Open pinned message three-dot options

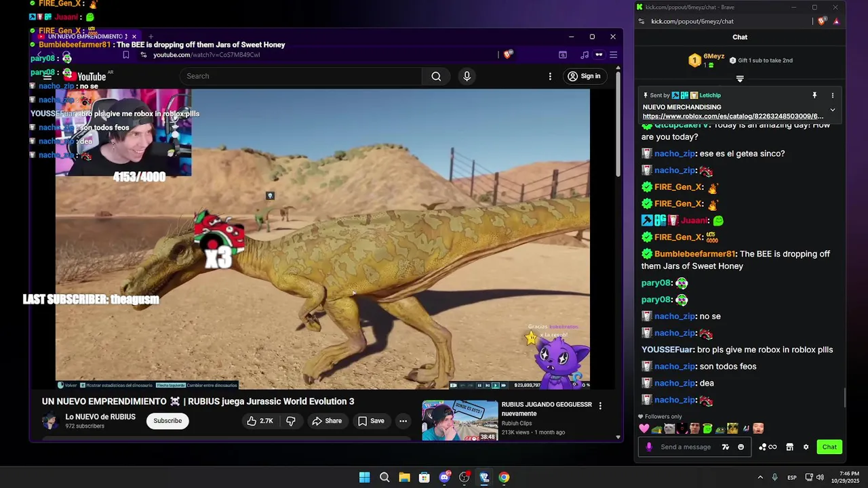832,96
